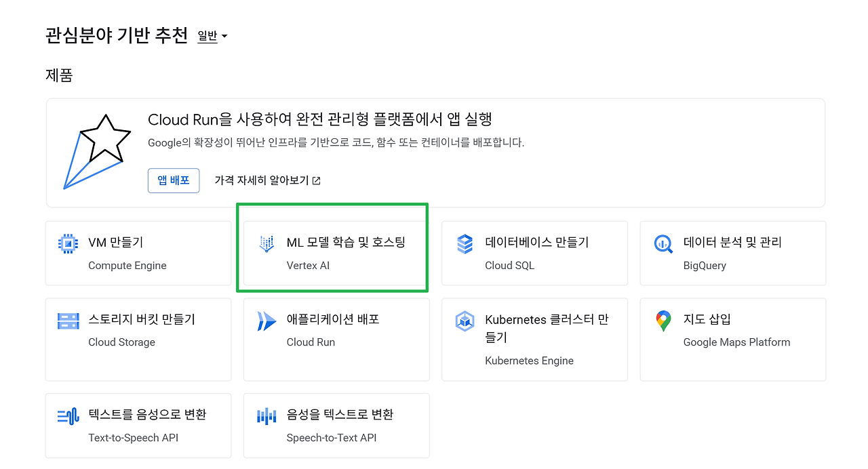Image resolution: width=868 pixels, height=469 pixels.
Task: Open the 가격 자세히 알아보기 link
Action: point(267,180)
